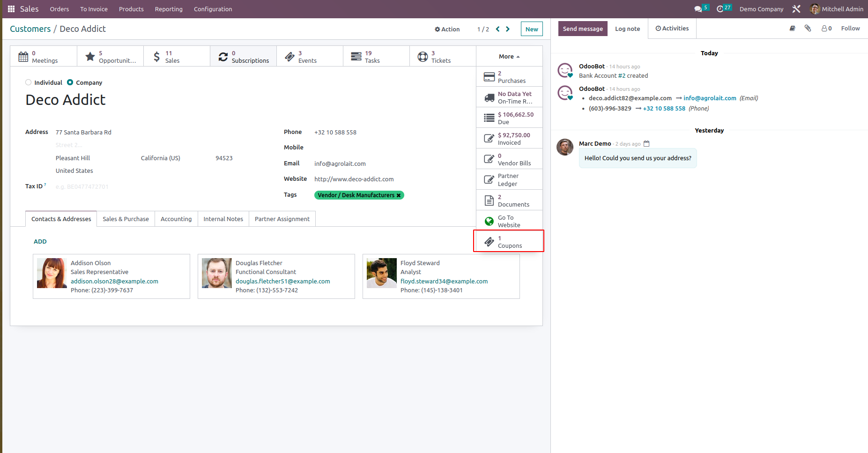Open the Orders menu

(x=59, y=9)
